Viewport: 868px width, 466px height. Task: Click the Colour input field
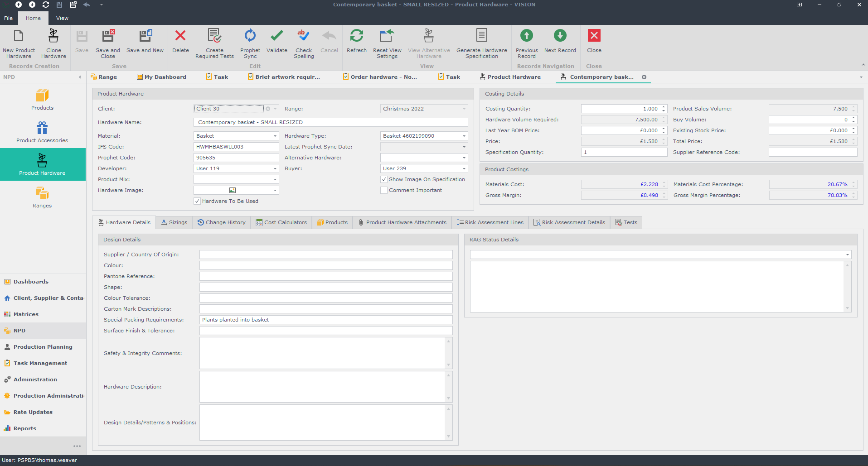(x=326, y=265)
